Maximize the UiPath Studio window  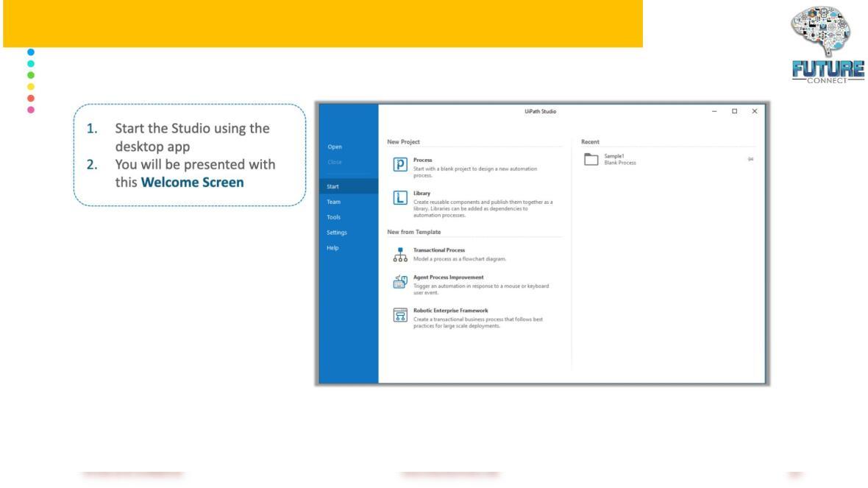[x=735, y=111]
